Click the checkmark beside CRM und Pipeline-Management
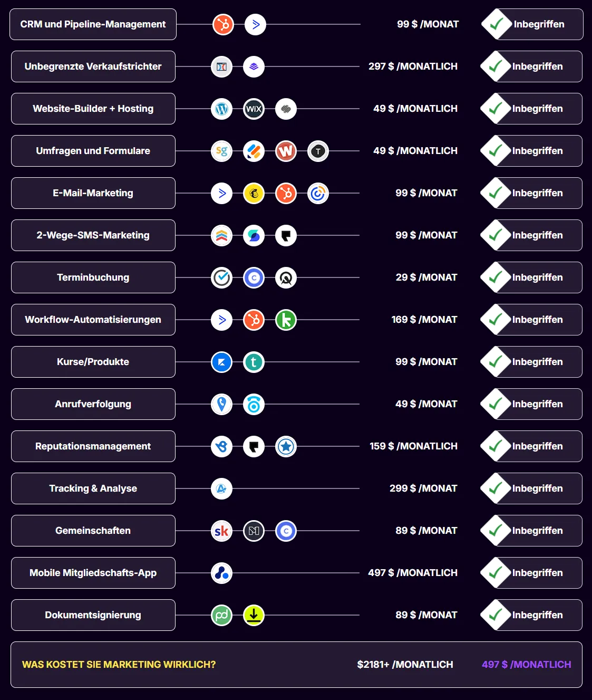 497,24
